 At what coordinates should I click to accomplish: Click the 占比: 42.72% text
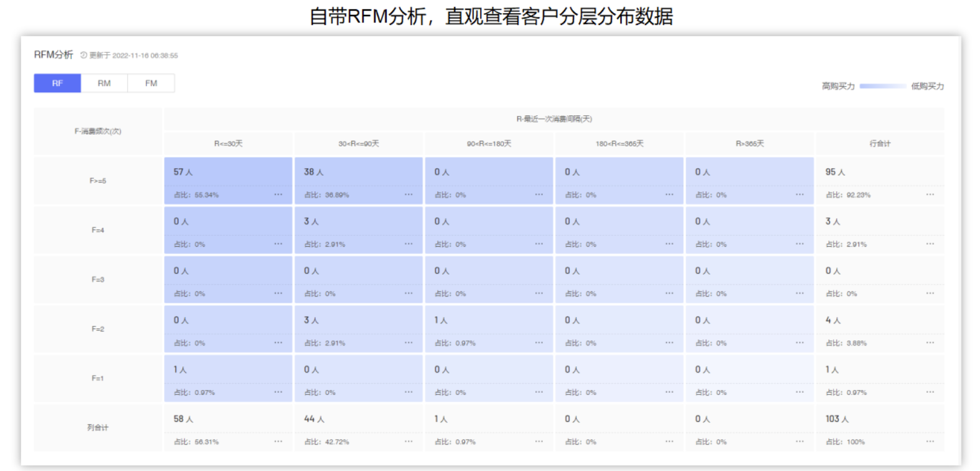click(x=327, y=442)
